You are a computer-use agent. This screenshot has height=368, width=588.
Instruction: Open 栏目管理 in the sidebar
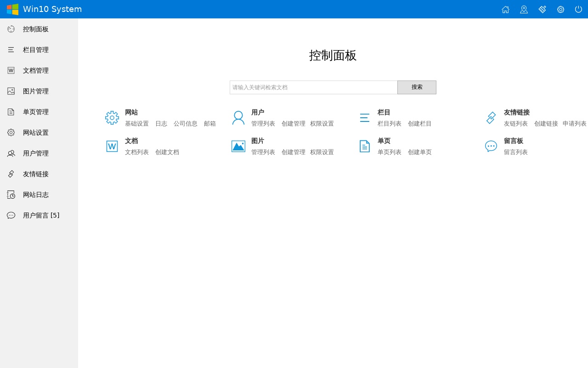click(x=36, y=50)
